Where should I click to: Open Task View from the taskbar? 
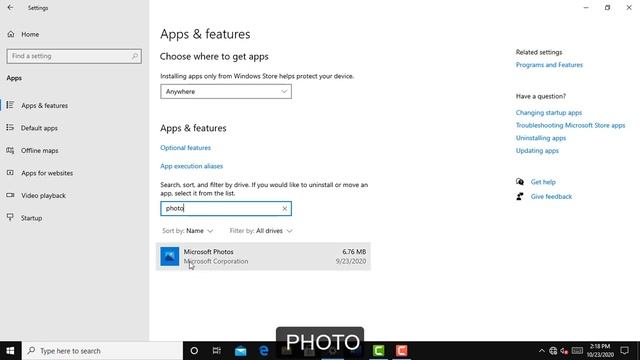coord(217,351)
